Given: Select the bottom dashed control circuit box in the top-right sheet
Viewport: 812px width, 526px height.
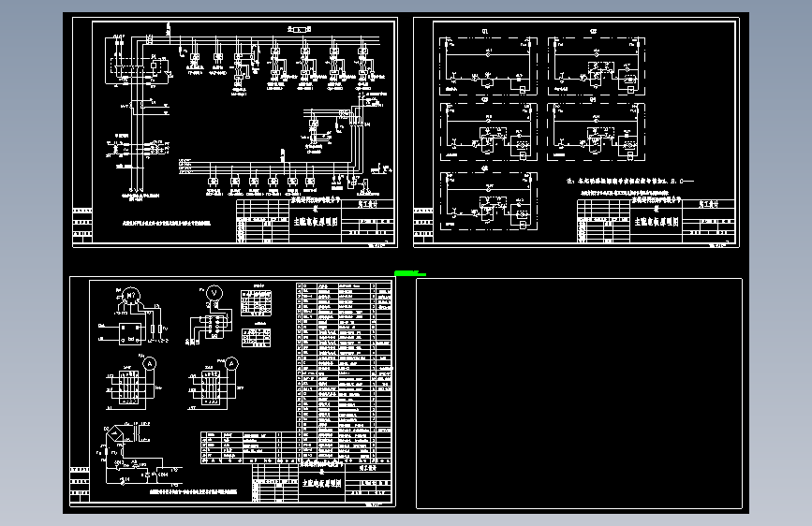Looking at the screenshot, I should pos(488,201).
